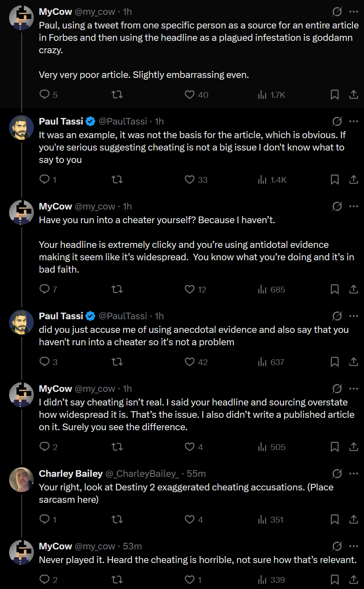The height and width of the screenshot is (589, 364).
Task: Open @_CharleyBailey_ handle link
Action: [x=142, y=474]
